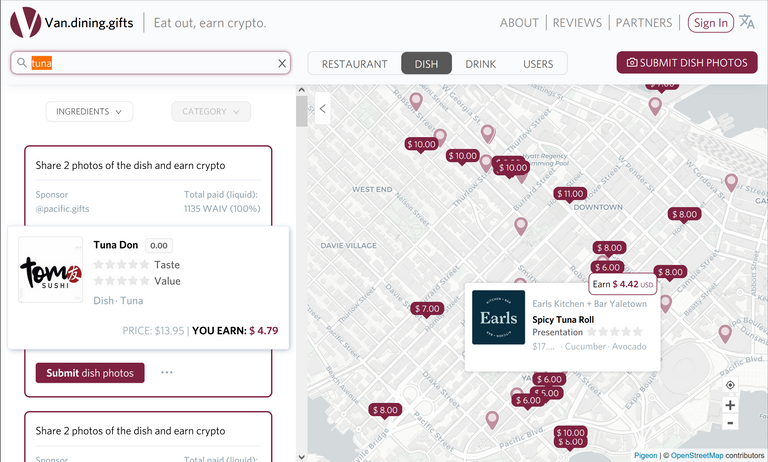Collapse the sidebar with the left chevron
The width and height of the screenshot is (768, 462).
pos(322,109)
